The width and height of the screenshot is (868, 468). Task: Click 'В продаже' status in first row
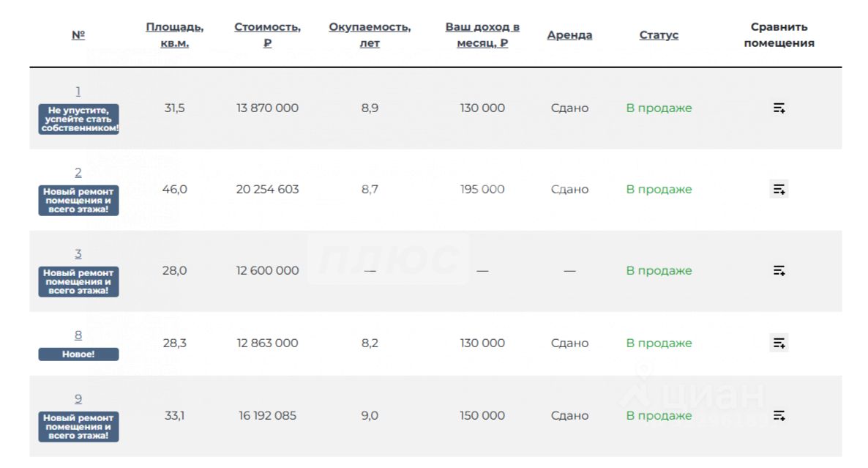click(x=659, y=108)
